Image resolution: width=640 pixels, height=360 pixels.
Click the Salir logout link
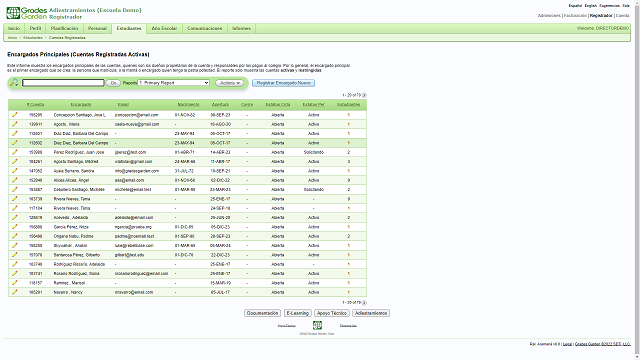626,6
